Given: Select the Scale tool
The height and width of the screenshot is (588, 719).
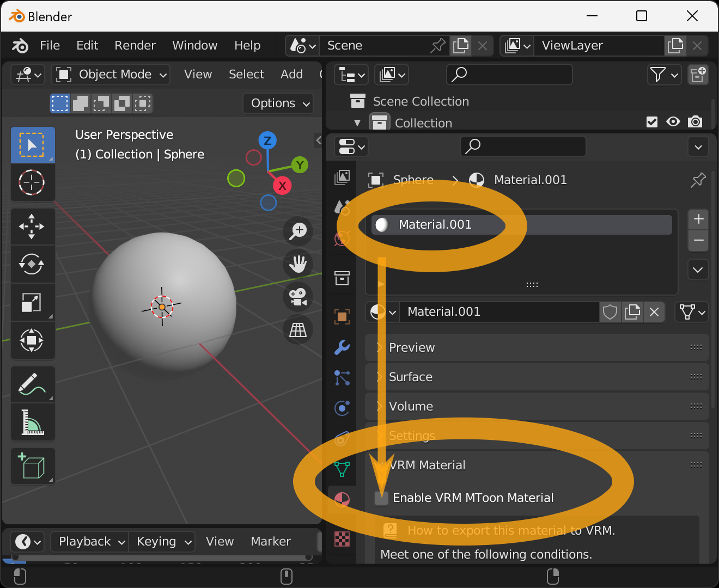Looking at the screenshot, I should coord(32,302).
